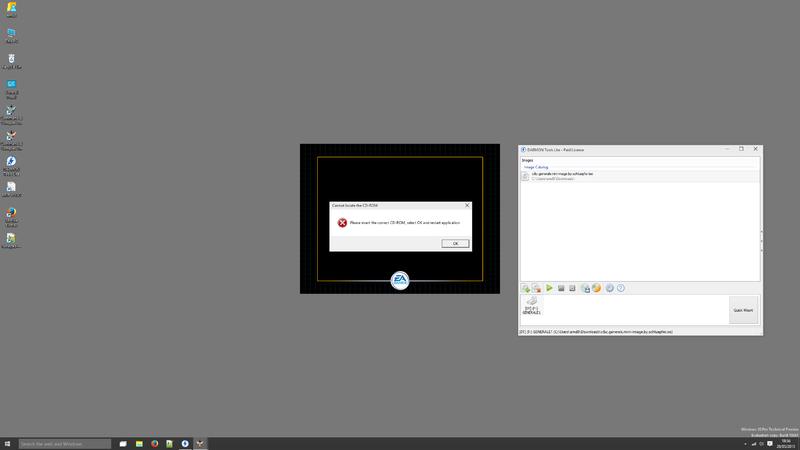Select the c&c generals mini-image entry

(563, 175)
